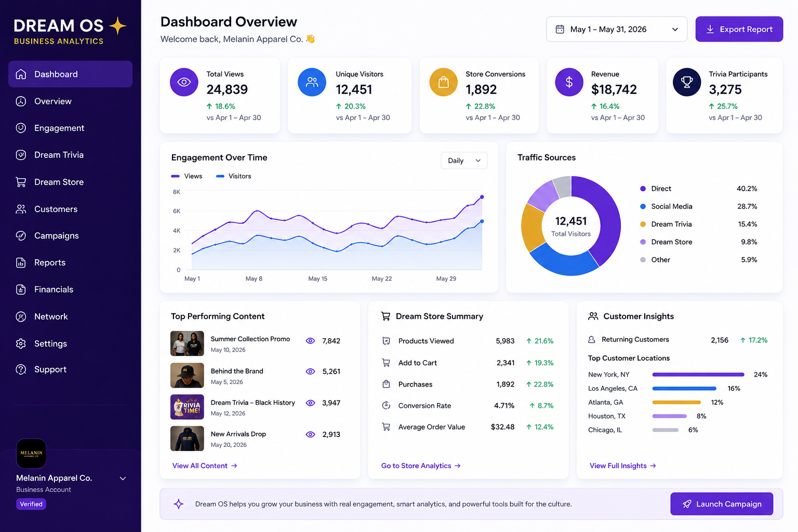The height and width of the screenshot is (532, 798).
Task: Click the Products Viewed icon
Action: click(x=386, y=341)
